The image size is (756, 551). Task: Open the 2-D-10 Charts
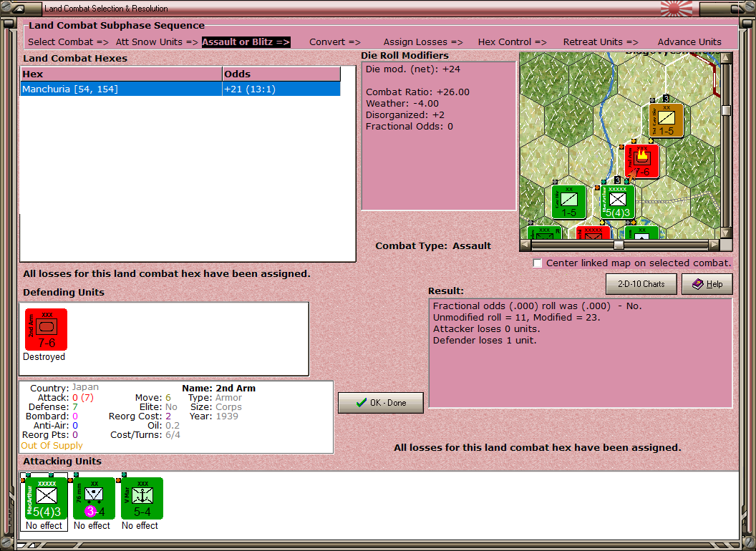coord(641,284)
